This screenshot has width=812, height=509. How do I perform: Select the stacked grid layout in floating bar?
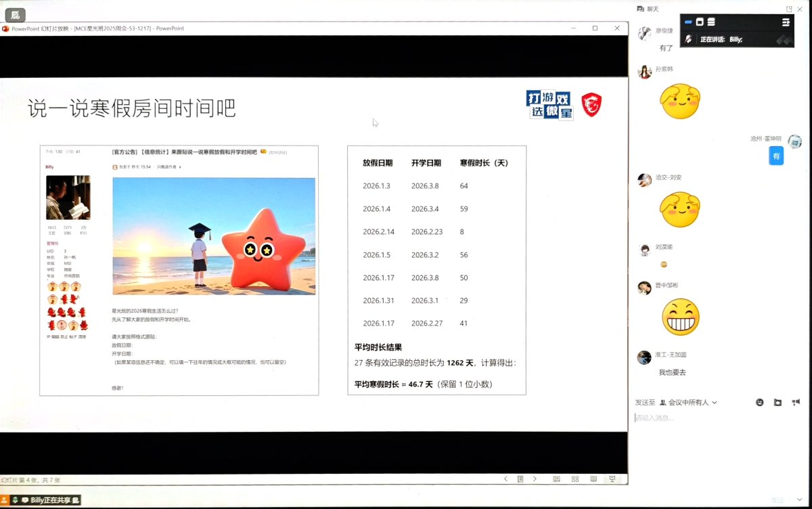coord(711,22)
